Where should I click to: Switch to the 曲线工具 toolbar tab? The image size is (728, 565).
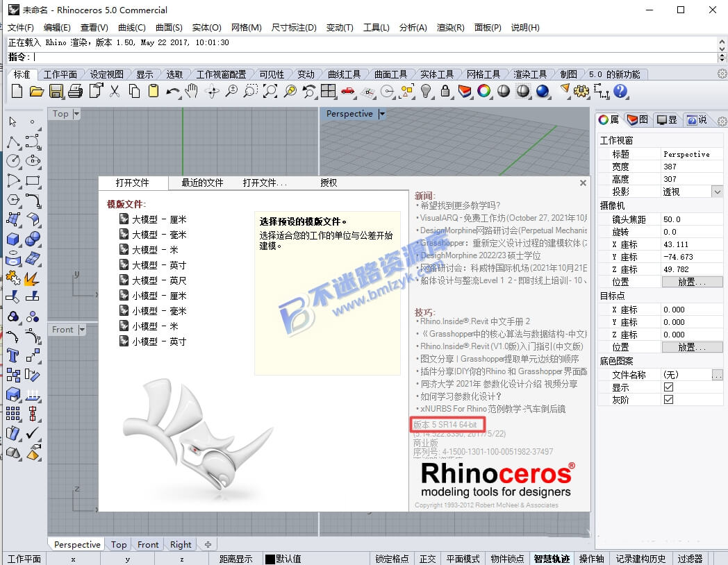344,74
